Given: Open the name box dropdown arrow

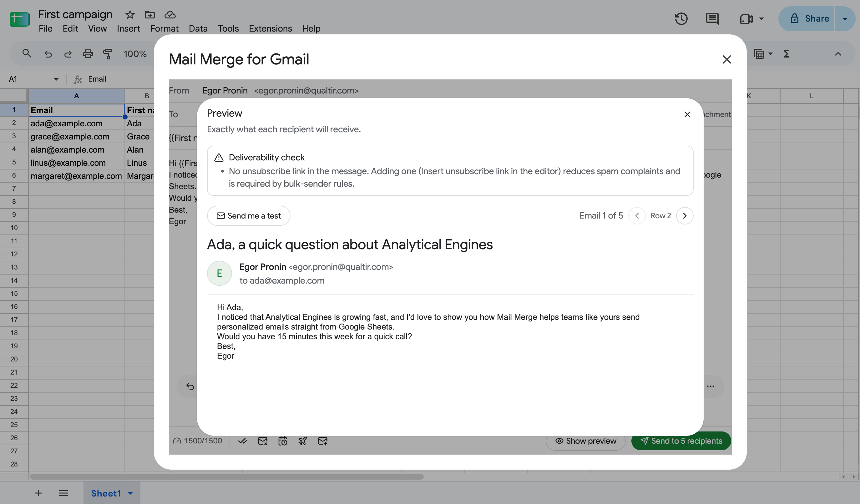Looking at the screenshot, I should 56,79.
